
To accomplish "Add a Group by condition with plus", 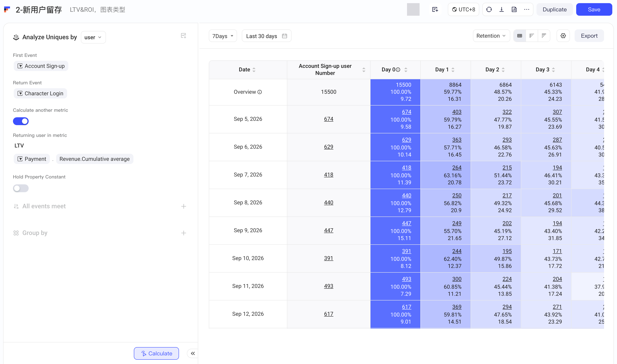I will [183, 233].
